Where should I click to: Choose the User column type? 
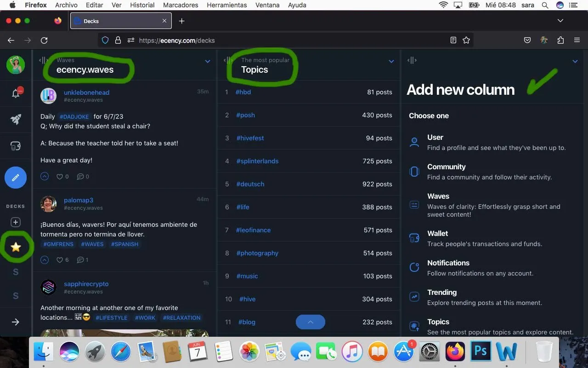click(x=492, y=142)
